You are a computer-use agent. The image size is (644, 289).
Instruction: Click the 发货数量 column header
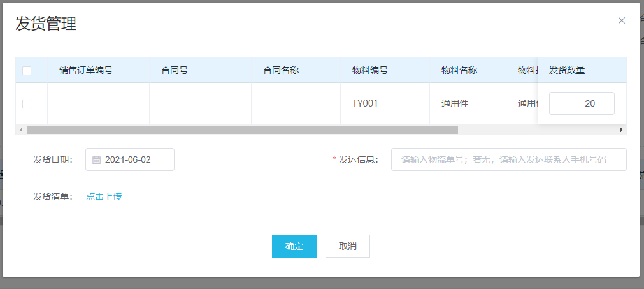point(567,70)
